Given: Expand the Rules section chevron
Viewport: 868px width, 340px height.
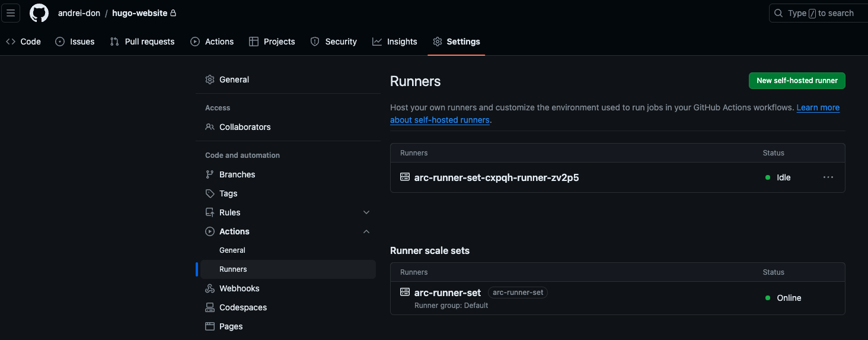Looking at the screenshot, I should click(366, 212).
